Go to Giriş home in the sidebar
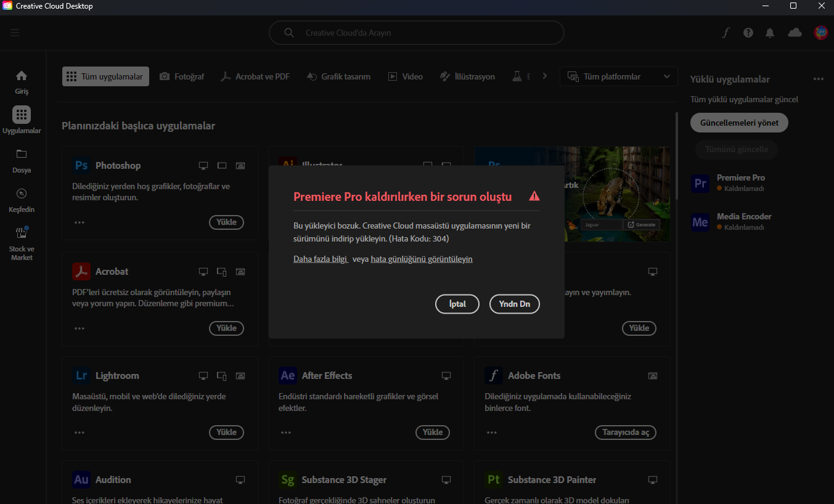This screenshot has height=504, width=834. (22, 83)
